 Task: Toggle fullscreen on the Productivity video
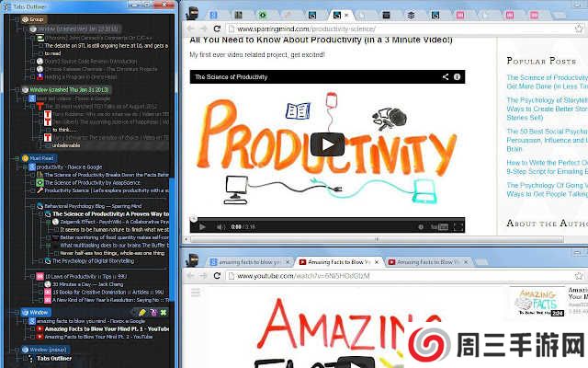(x=457, y=225)
